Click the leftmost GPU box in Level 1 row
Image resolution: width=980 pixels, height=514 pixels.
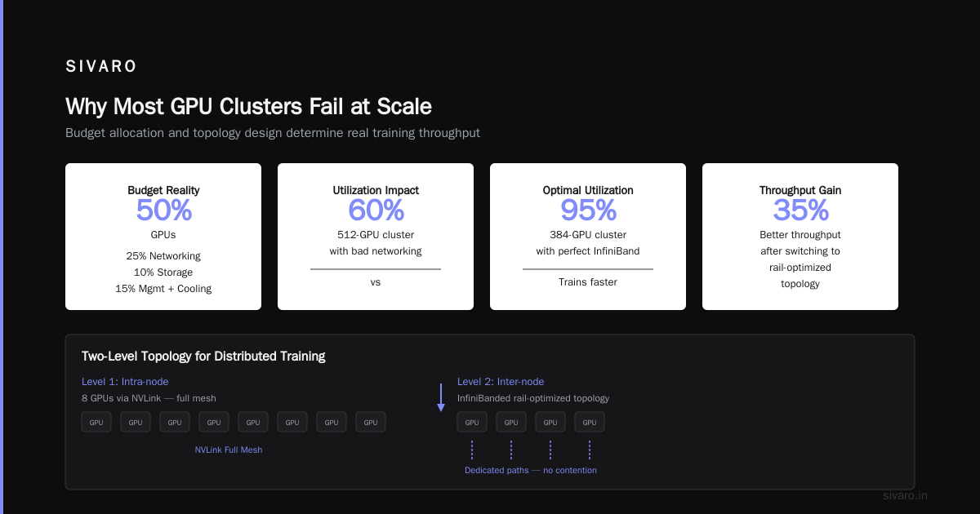96,422
